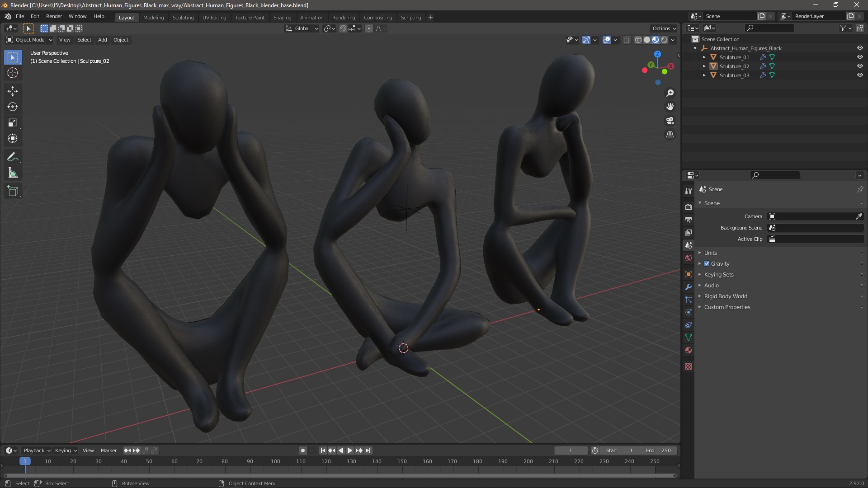Viewport: 868px width, 488px height.
Task: Jump to timeline end frame
Action: pos(368,450)
